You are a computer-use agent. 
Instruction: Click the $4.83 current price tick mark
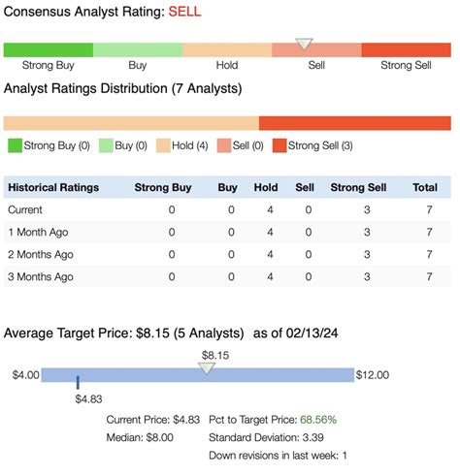pyautogui.click(x=78, y=382)
